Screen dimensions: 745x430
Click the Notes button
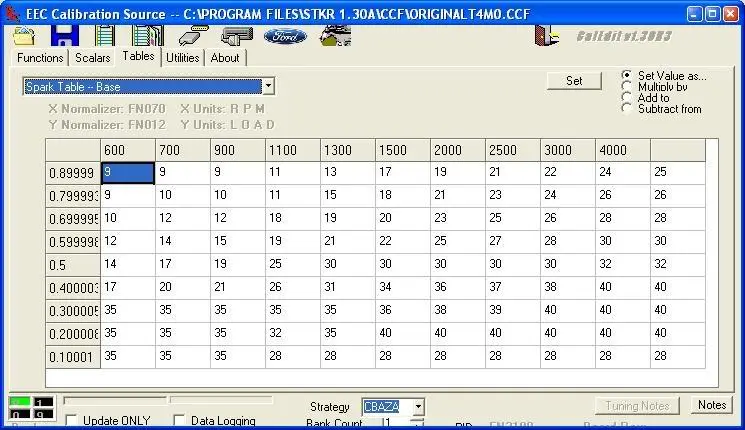pyautogui.click(x=712, y=405)
